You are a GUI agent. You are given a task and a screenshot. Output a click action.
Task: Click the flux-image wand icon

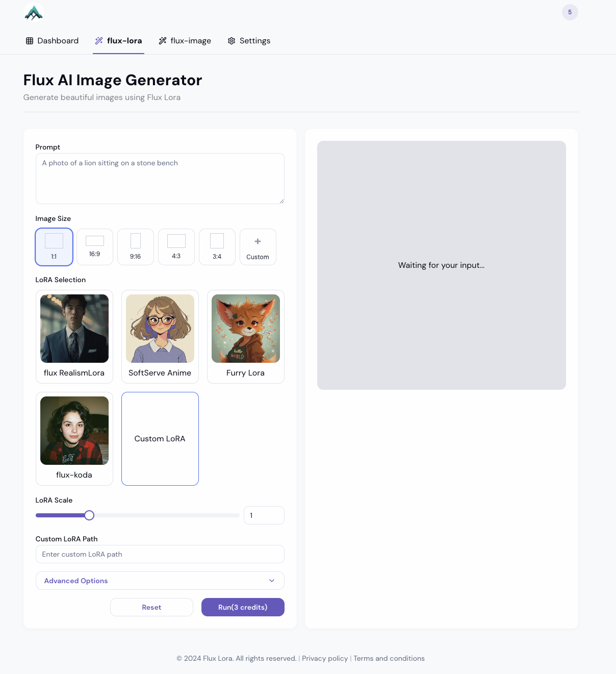pyautogui.click(x=163, y=40)
